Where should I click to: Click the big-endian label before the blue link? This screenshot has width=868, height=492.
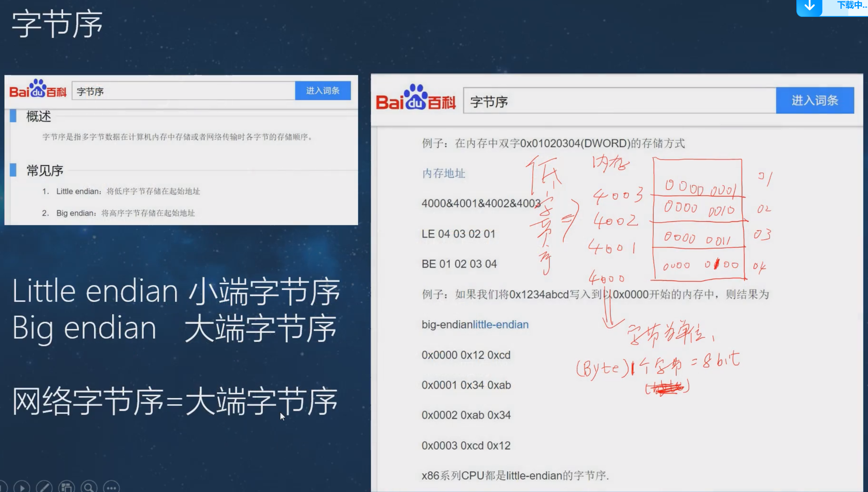447,324
